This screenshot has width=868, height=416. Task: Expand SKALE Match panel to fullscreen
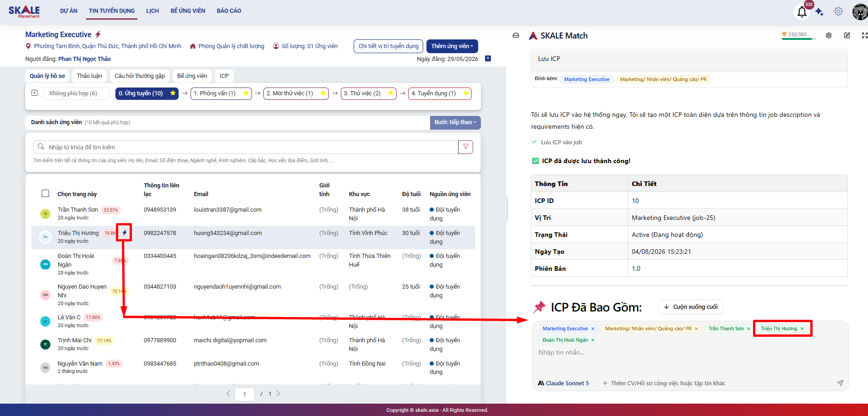[864, 36]
